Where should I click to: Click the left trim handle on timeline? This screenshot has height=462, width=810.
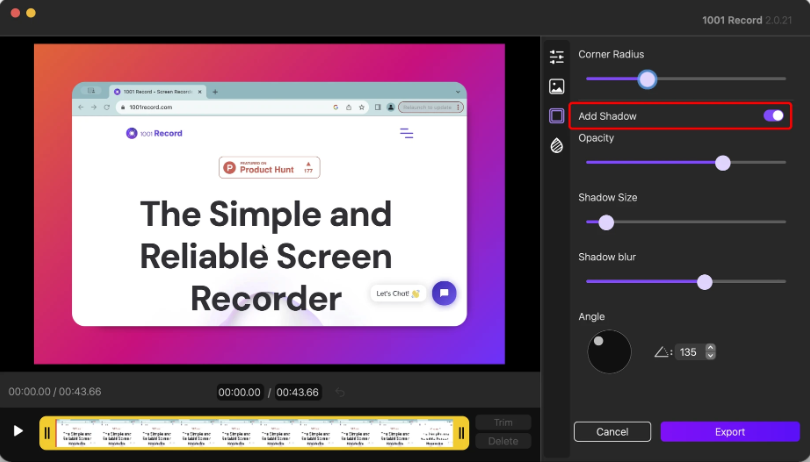(x=48, y=433)
